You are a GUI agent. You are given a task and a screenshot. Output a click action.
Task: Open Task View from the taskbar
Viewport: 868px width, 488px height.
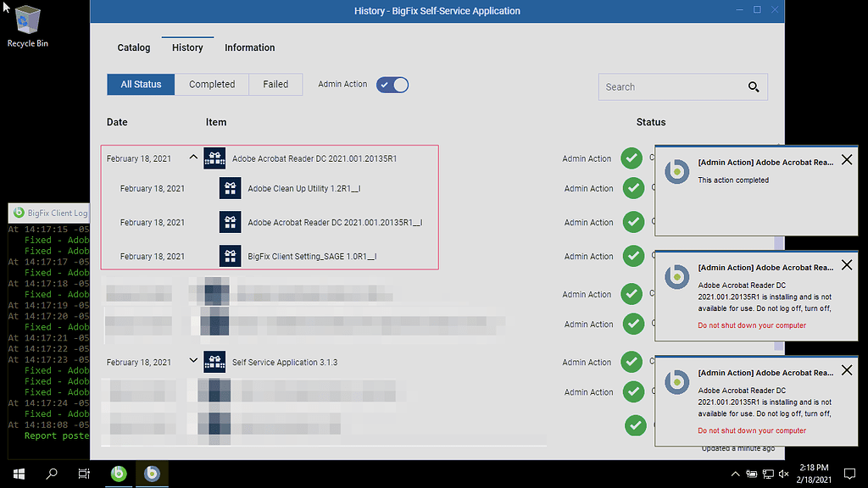coord(84,474)
